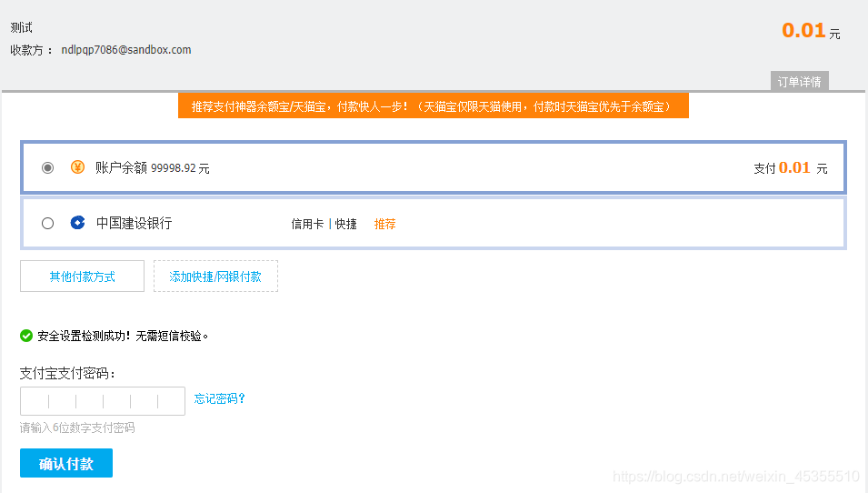Viewport: 868px width, 493px height.
Task: Open the 订单详情 tab
Action: [799, 82]
